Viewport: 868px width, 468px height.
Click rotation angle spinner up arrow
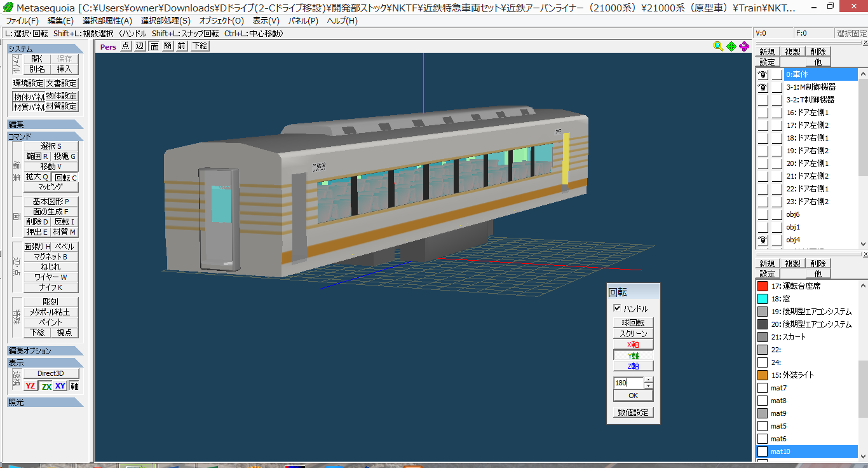(x=648, y=380)
